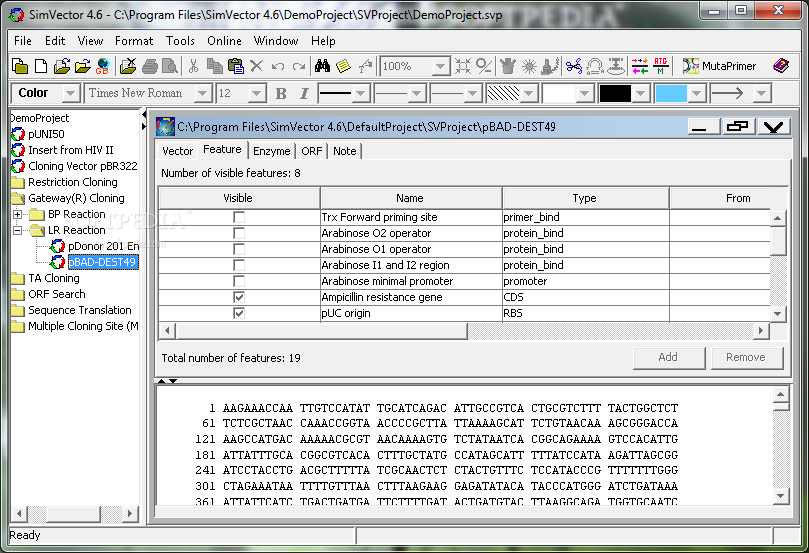Click the colored arrows alignment icon
Screen dimensions: 809x553
[x=640, y=66]
